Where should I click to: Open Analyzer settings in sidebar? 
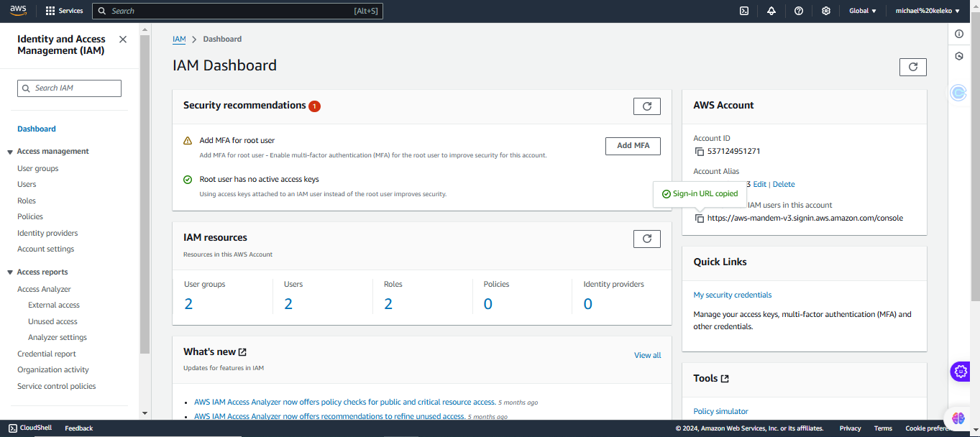coord(58,337)
